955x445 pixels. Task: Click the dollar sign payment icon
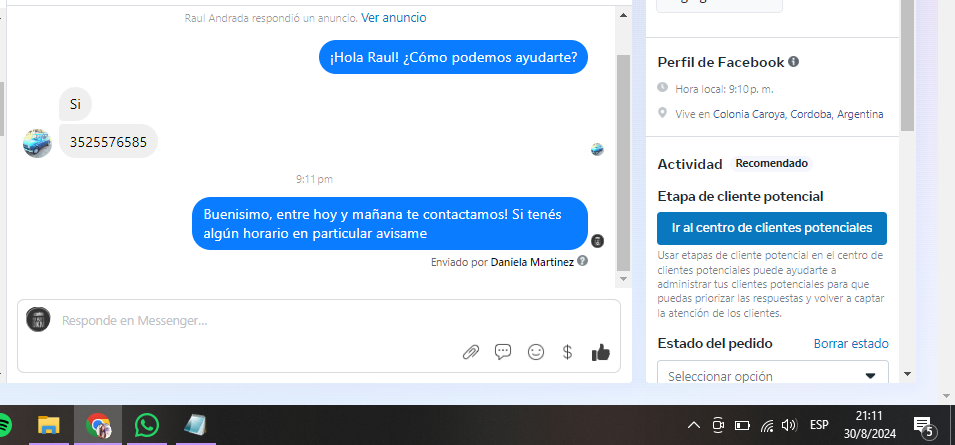pyautogui.click(x=567, y=352)
